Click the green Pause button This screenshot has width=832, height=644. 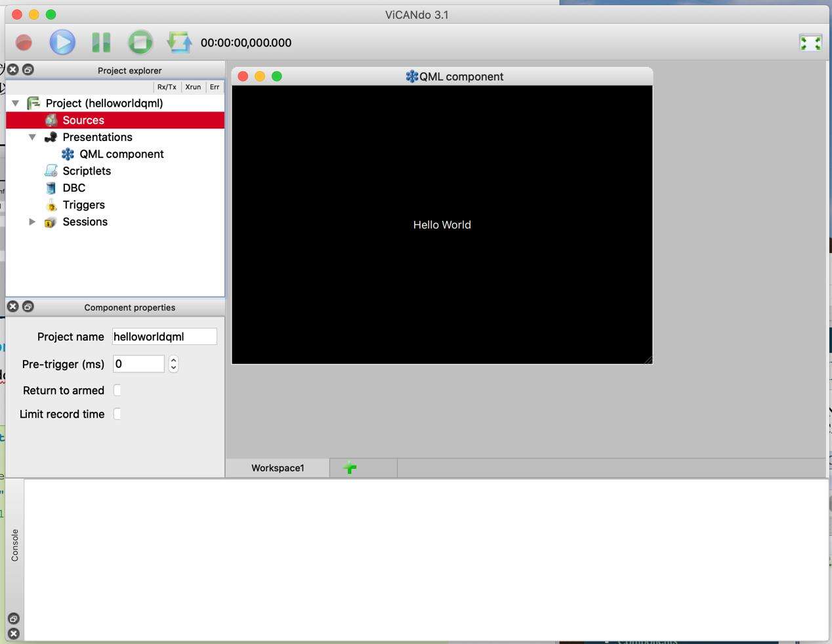(101, 43)
